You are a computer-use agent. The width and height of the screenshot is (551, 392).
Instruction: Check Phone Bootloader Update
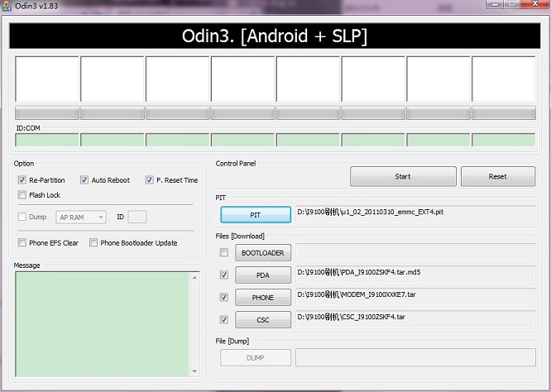coord(93,242)
